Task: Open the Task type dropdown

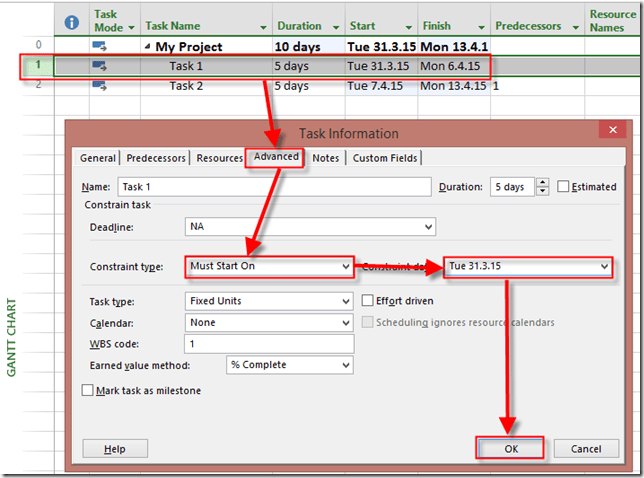Action: [x=346, y=301]
